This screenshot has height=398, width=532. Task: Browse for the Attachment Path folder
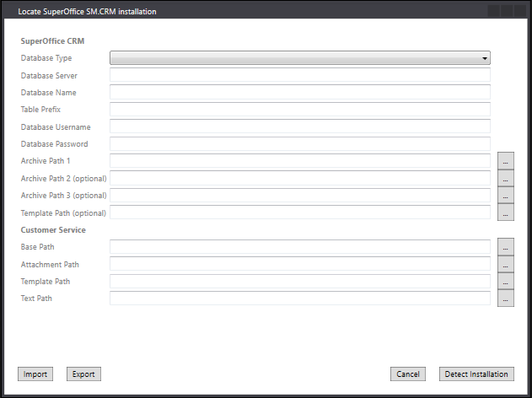506,264
